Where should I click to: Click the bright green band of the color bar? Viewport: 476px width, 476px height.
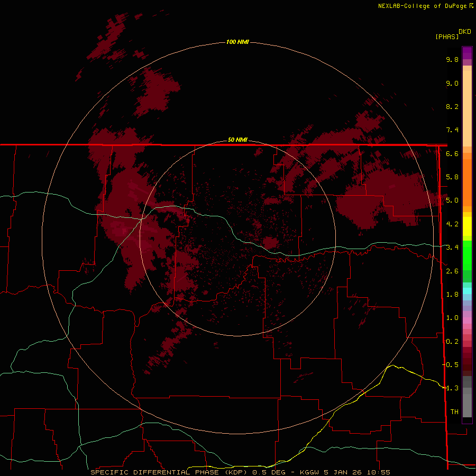coord(467,255)
